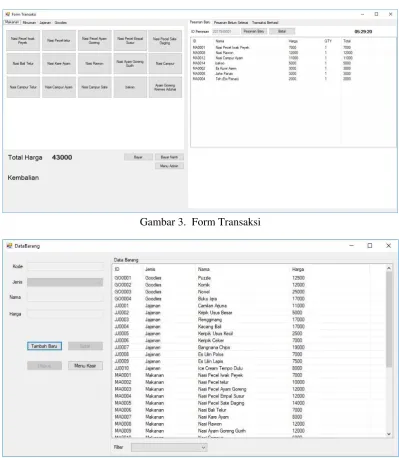
Task: Click the Jenis column header in Data Barang
Action: point(169,269)
